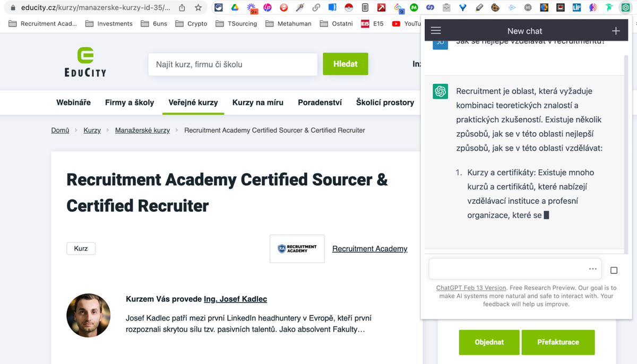The width and height of the screenshot is (637, 364).
Task: Open Kurzy na míru navigation tab
Action: tap(258, 102)
